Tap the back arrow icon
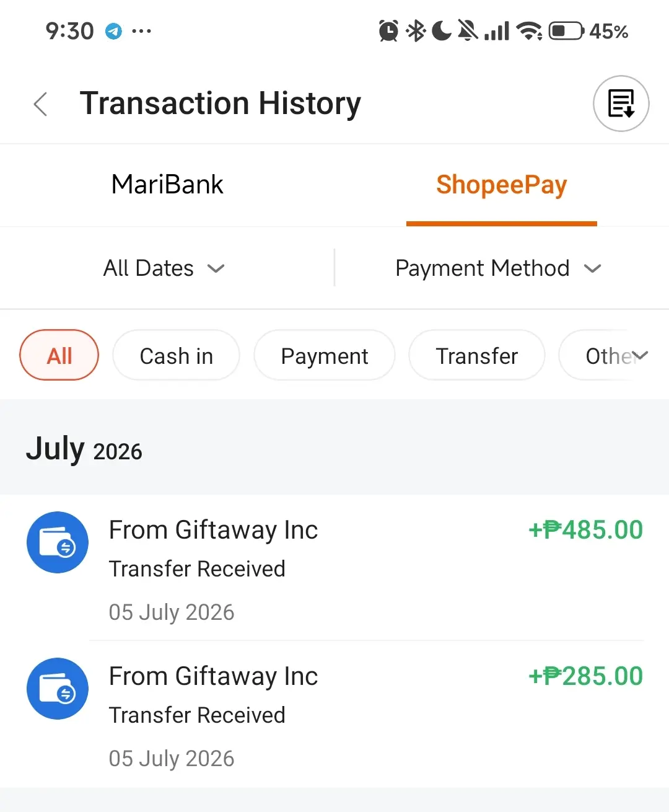 tap(41, 104)
